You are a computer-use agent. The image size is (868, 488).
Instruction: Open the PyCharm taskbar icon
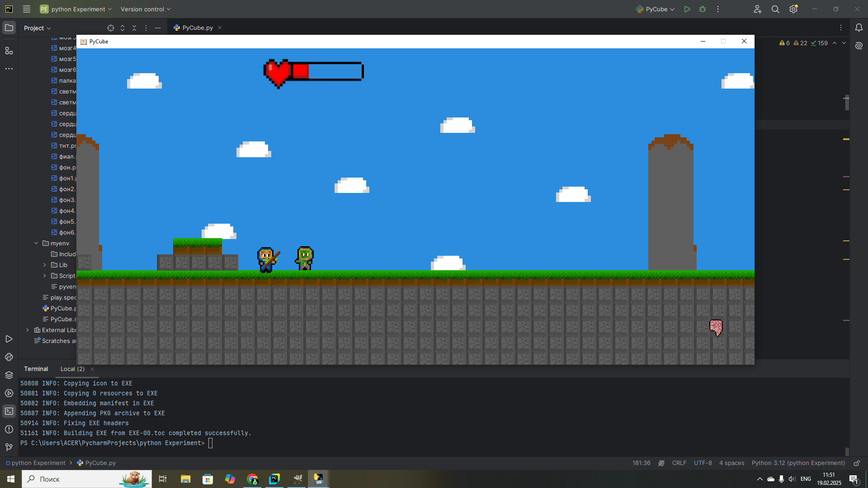point(274,479)
